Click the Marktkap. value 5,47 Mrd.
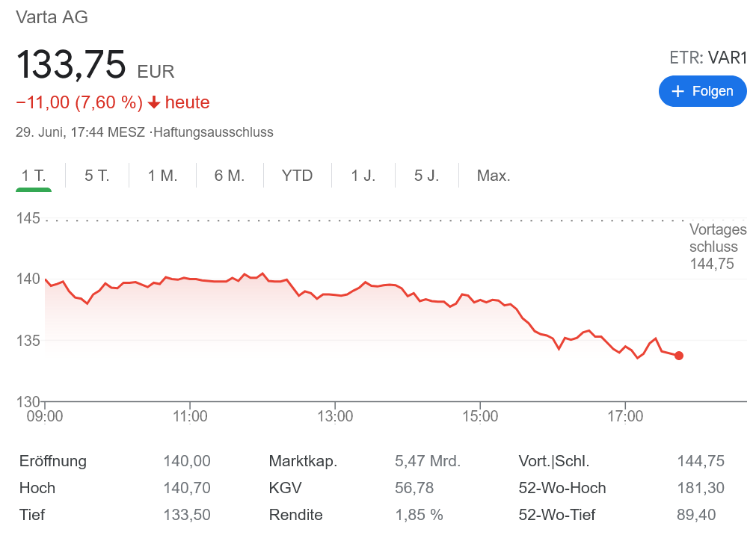 click(x=427, y=461)
